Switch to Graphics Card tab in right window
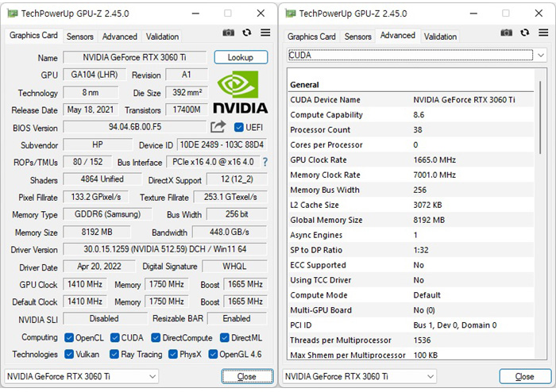Viewport: 556px width, 392px height. (x=311, y=37)
